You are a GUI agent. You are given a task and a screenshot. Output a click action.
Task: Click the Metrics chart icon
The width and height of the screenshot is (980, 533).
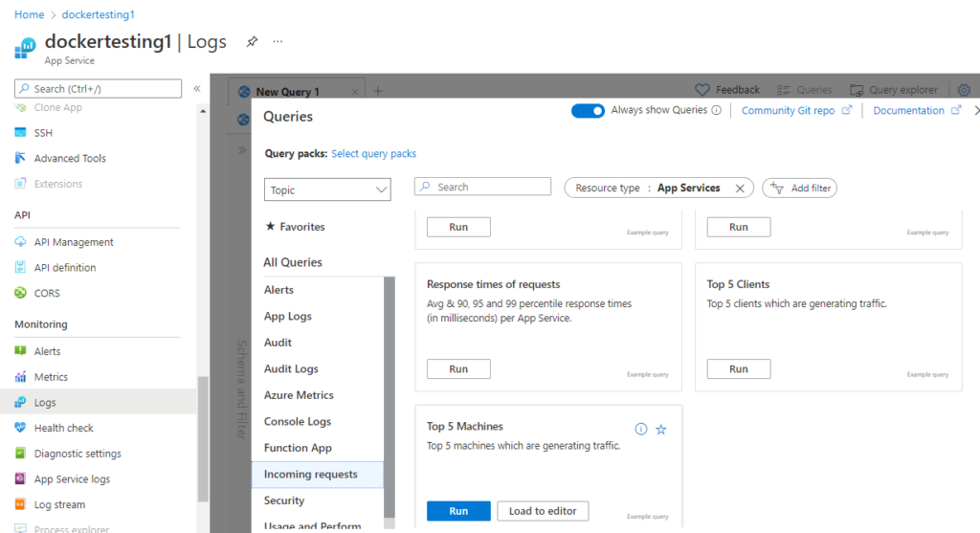pos(21,377)
